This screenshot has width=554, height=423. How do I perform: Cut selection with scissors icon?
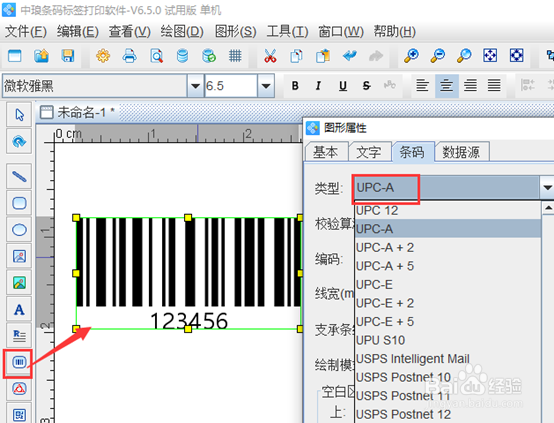[270, 56]
